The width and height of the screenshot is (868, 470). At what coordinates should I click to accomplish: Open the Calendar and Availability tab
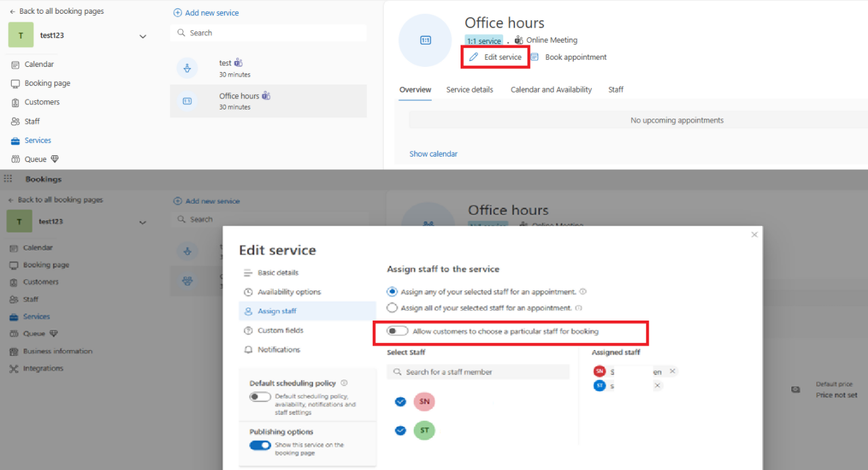(x=551, y=90)
